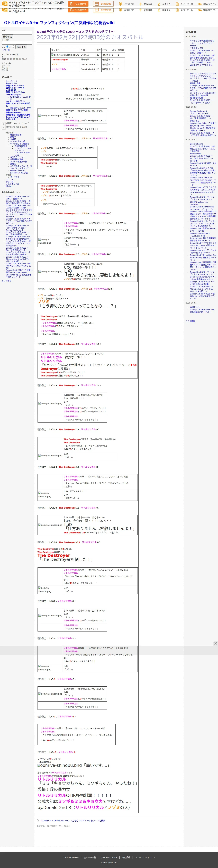Open 会議室 link in the left menu
The height and width of the screenshot is (868, 218).
(13, 139)
